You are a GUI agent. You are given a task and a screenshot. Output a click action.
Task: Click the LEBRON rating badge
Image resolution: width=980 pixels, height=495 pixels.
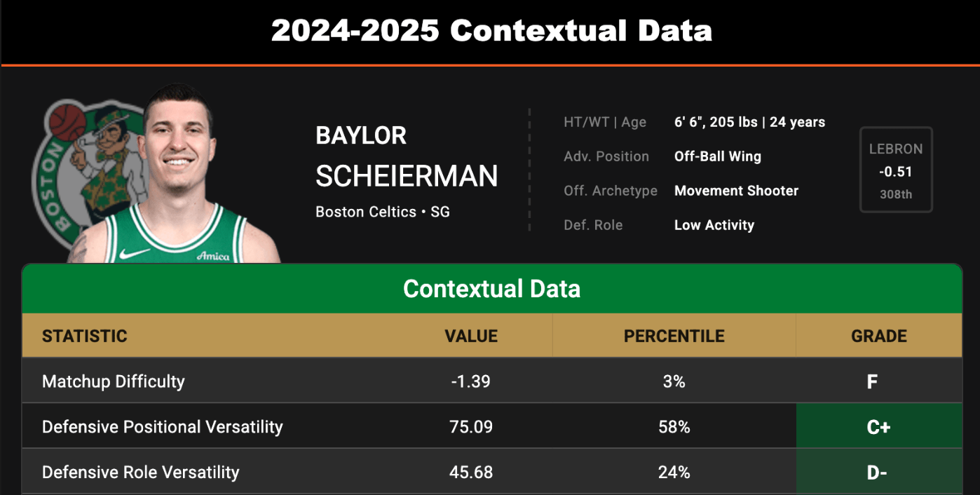[x=896, y=170]
